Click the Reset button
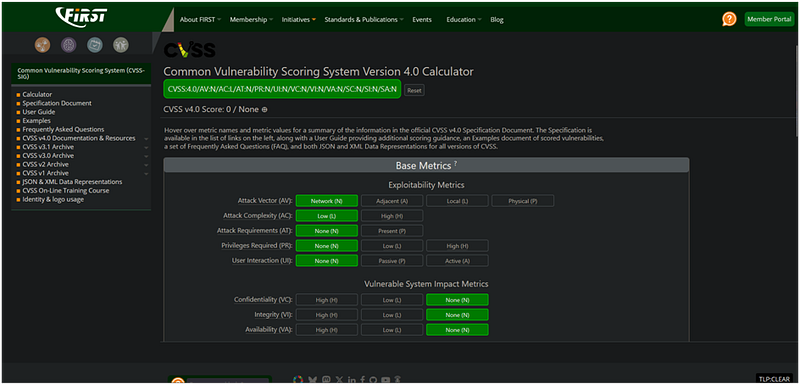The width and height of the screenshot is (800, 385). (414, 90)
